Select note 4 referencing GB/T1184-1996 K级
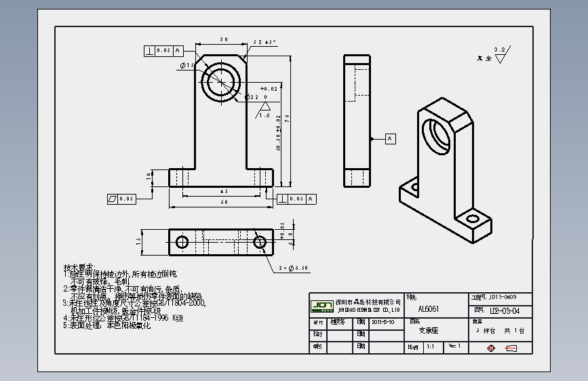The height and width of the screenshot is (381, 588). coord(123,318)
